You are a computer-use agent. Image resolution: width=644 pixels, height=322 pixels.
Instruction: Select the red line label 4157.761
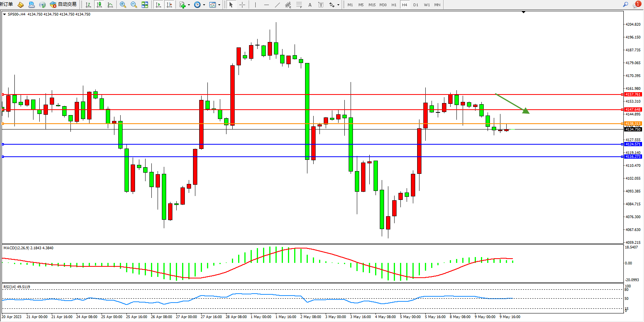click(x=633, y=94)
